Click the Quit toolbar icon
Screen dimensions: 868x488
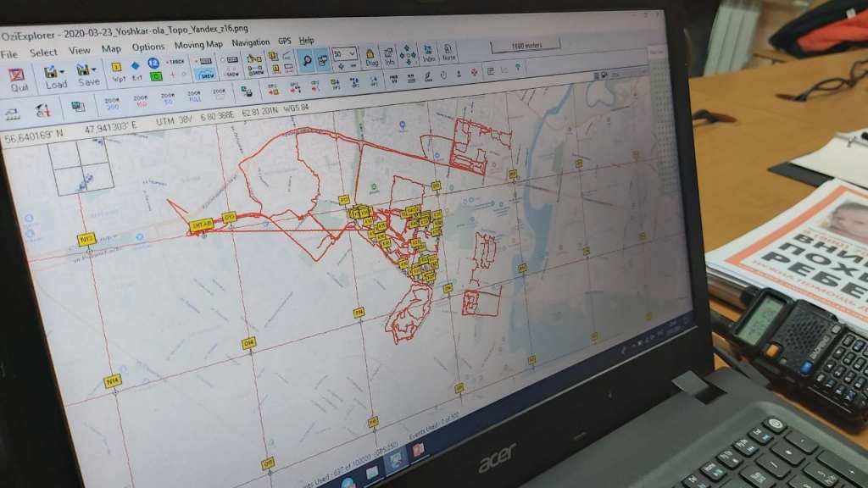click(18, 80)
